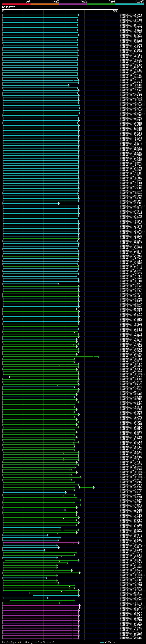Select hit UniRef100_B8LUG4
Viewport: 146px width, 644px height.
131,359
